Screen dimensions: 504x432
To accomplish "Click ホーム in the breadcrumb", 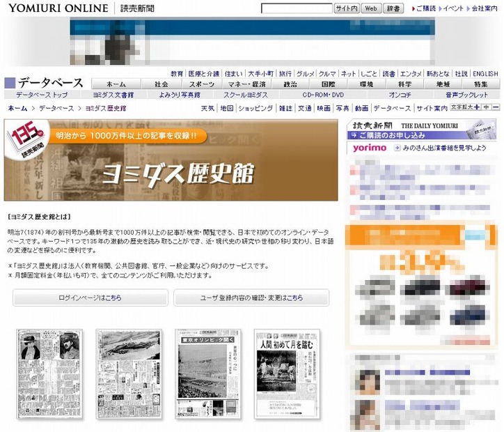I will (x=17, y=108).
